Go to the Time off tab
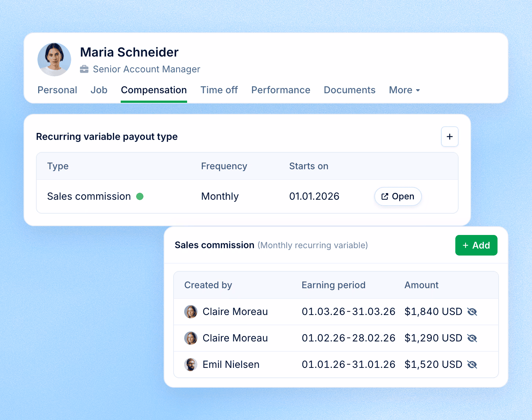532x420 pixels. (219, 90)
